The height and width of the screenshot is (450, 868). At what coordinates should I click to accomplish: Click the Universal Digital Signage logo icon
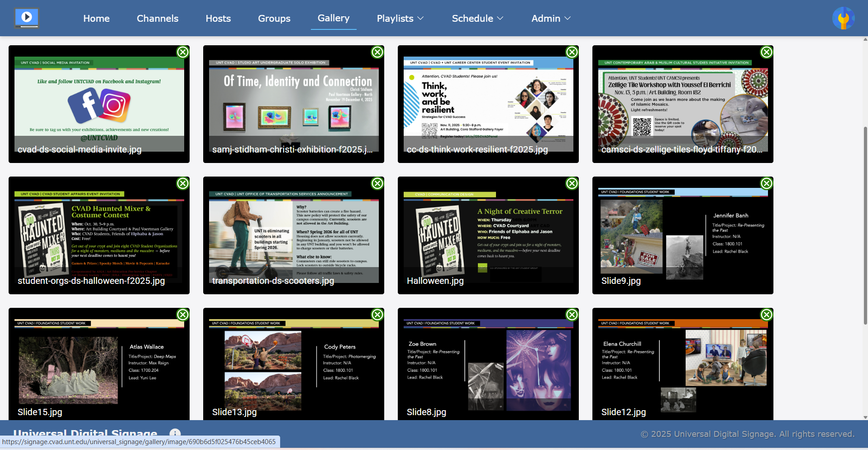(27, 18)
